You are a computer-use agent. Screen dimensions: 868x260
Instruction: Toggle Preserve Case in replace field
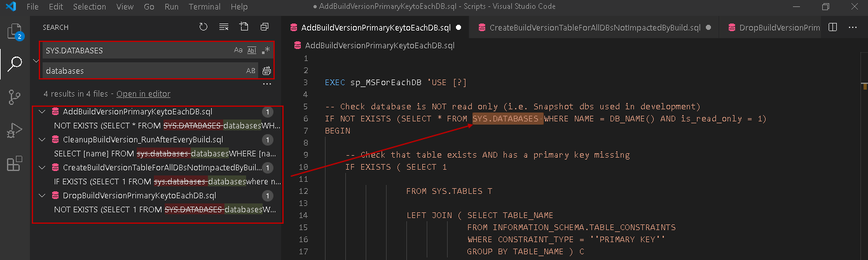pos(251,71)
